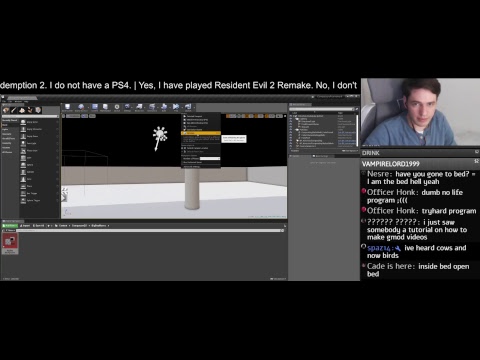Viewport: 480px width, 360px height.
Task: Open the Blueprints dropdown arrow
Action: point(144,107)
